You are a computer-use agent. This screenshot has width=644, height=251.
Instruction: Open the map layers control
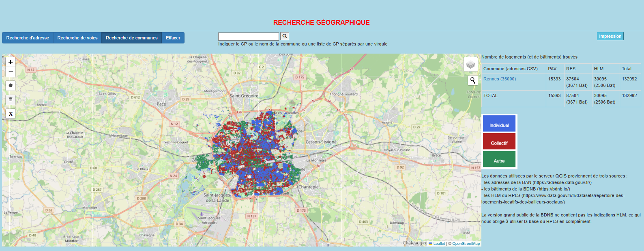click(470, 64)
